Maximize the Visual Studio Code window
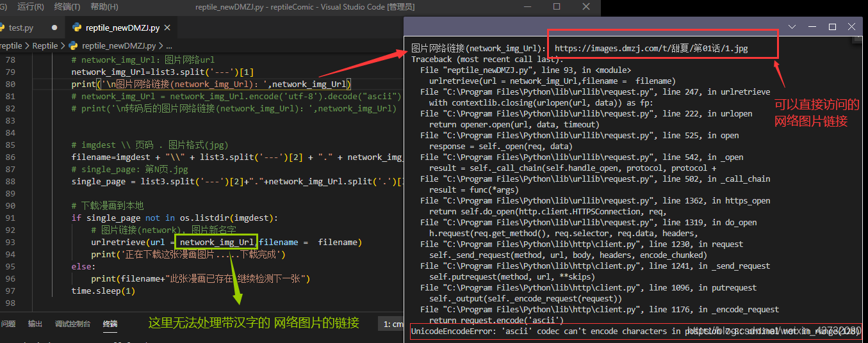868x343 pixels. 556,6
